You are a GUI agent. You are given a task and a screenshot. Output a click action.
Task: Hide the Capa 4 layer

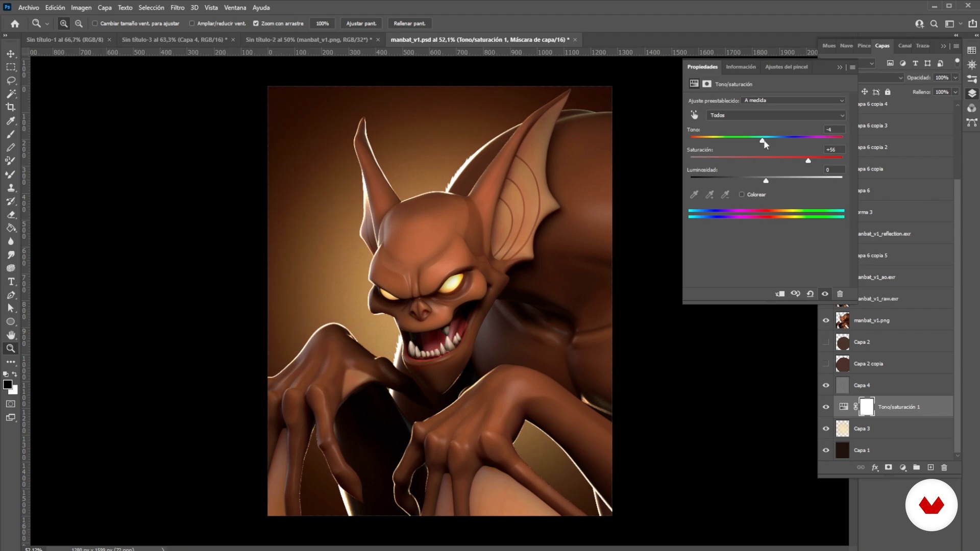coord(826,385)
